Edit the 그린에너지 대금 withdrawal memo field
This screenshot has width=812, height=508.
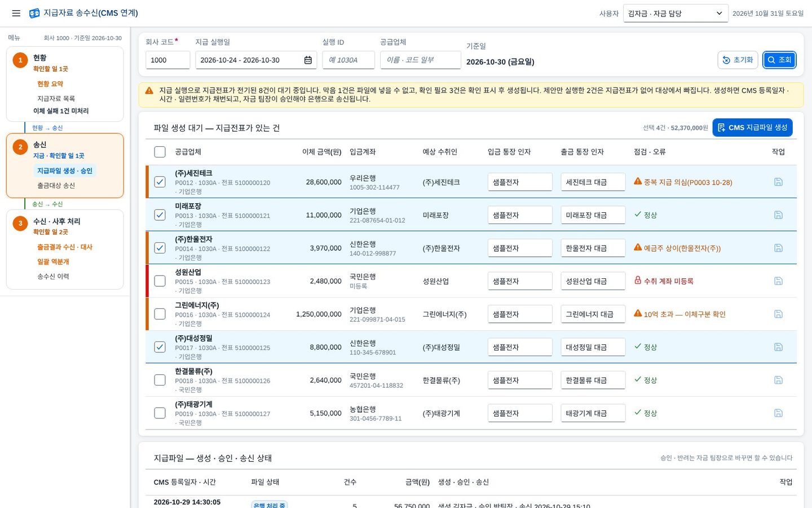(593, 314)
